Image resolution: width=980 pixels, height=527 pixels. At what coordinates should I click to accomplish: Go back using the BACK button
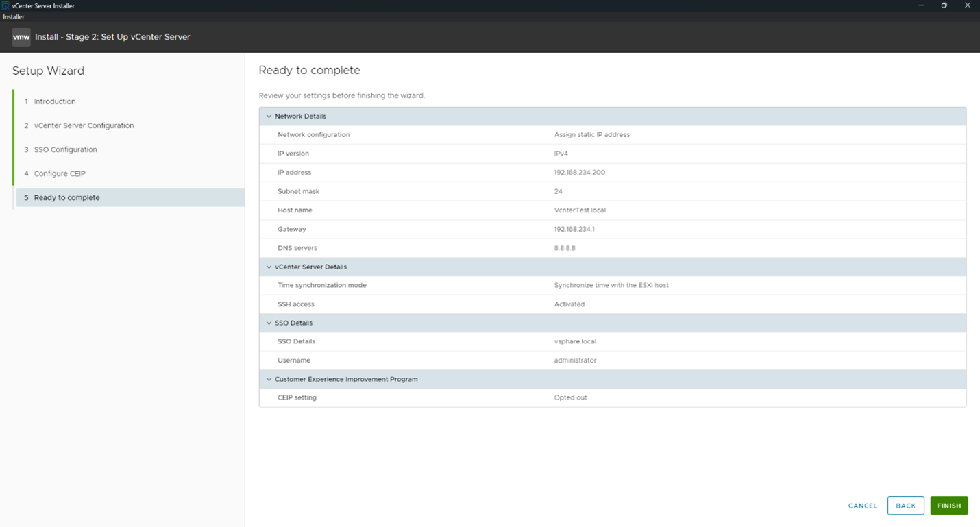click(905, 505)
